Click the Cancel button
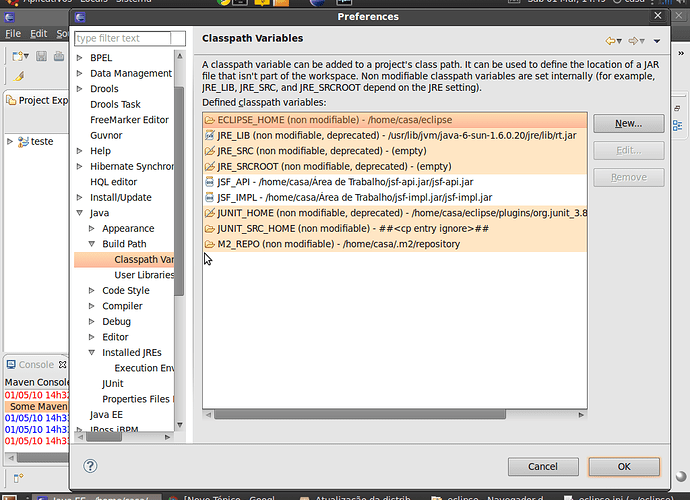 [543, 467]
